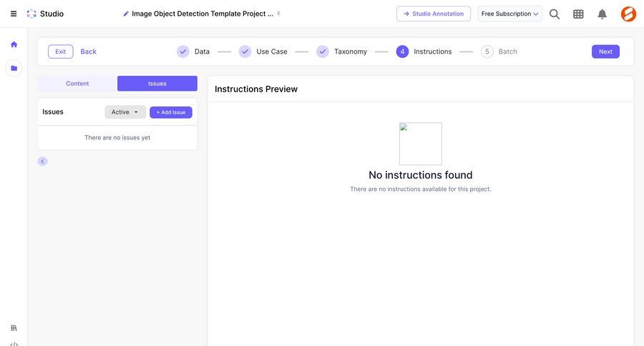The width and height of the screenshot is (644, 346).
Task: Click the project title text
Action: point(203,14)
